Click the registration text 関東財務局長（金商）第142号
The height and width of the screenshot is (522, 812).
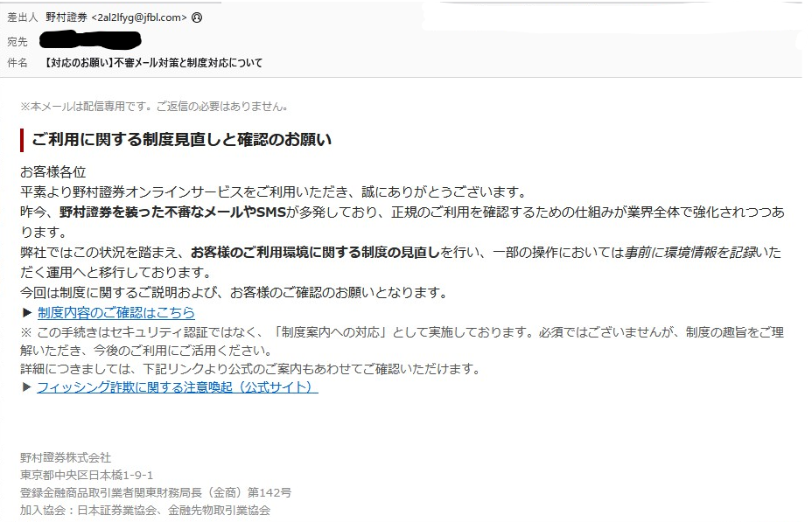(213, 492)
